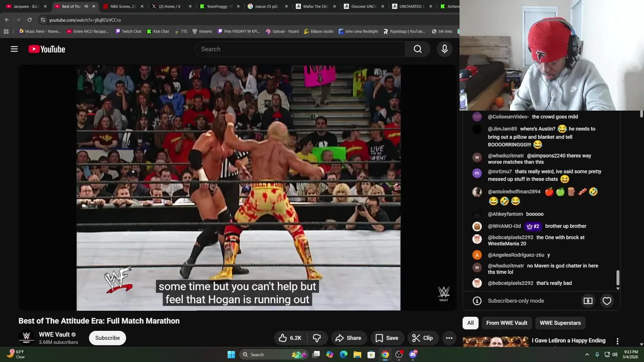644x362 pixels.
Task: Go to the YouTube home logo
Action: tap(47, 49)
